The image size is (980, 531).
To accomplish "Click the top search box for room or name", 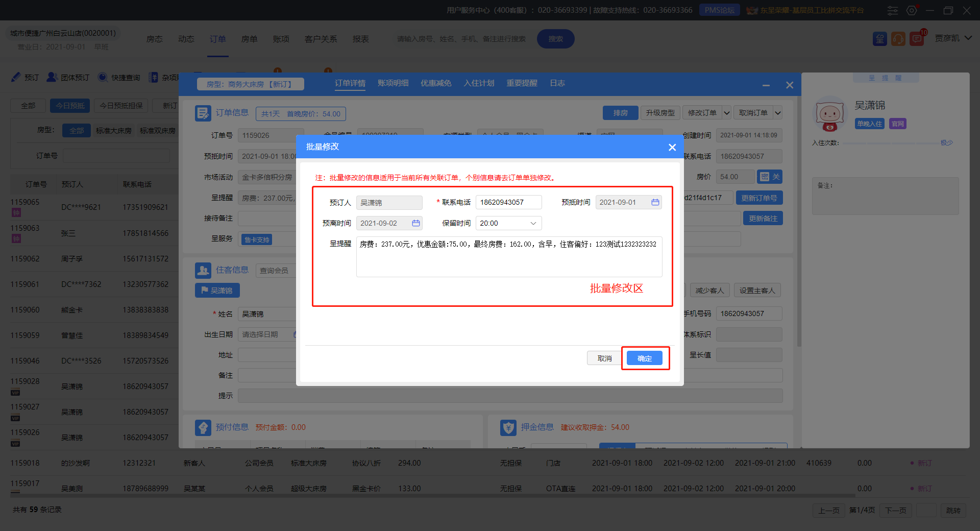I will pos(461,39).
